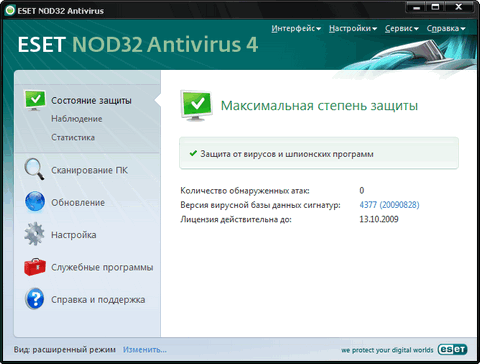Open the Интерфейс dropdown menu

(296, 29)
